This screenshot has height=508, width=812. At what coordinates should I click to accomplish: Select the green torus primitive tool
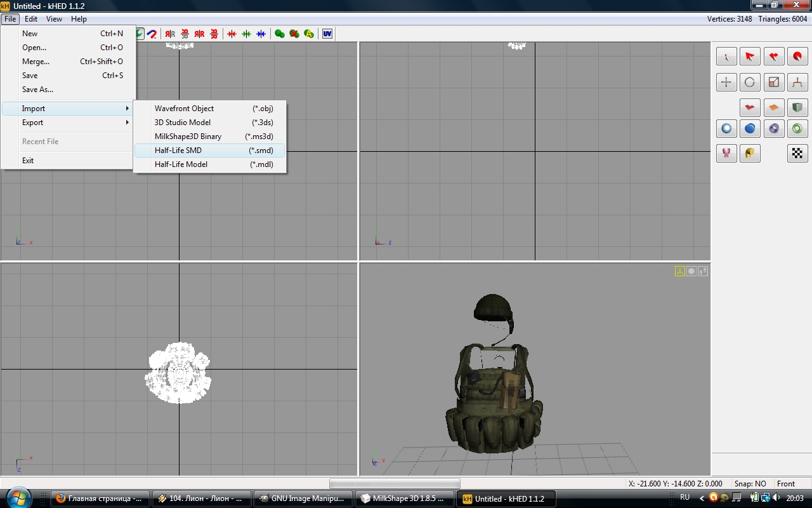tap(797, 129)
